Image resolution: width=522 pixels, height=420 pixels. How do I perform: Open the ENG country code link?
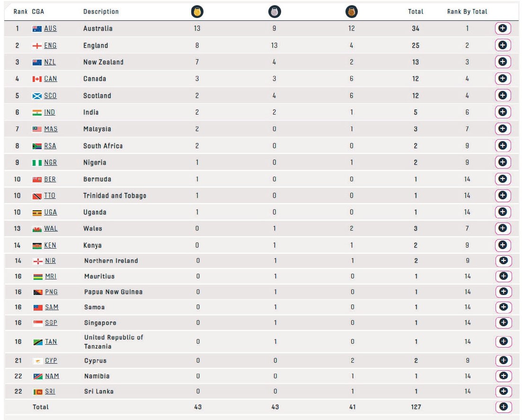50,46
